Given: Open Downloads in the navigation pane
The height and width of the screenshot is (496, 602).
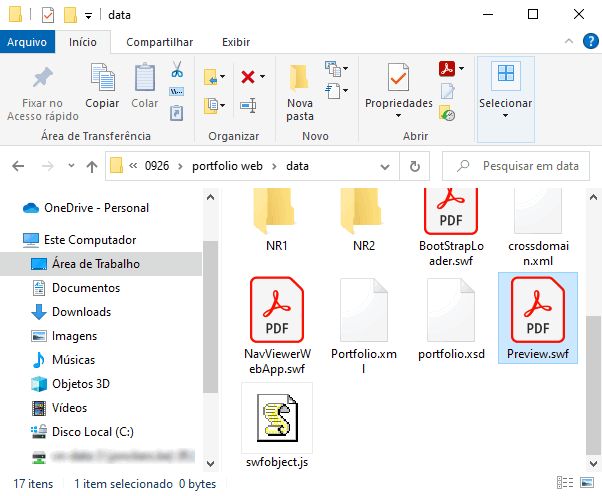Looking at the screenshot, I should tap(81, 312).
